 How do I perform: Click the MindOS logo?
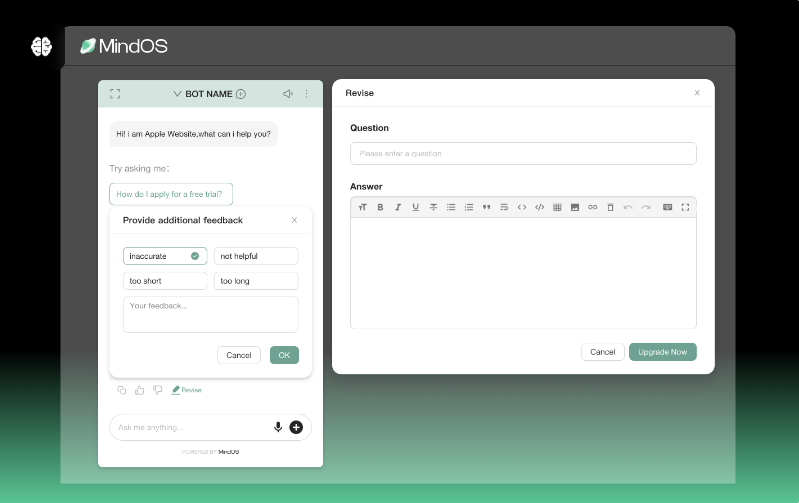(124, 46)
